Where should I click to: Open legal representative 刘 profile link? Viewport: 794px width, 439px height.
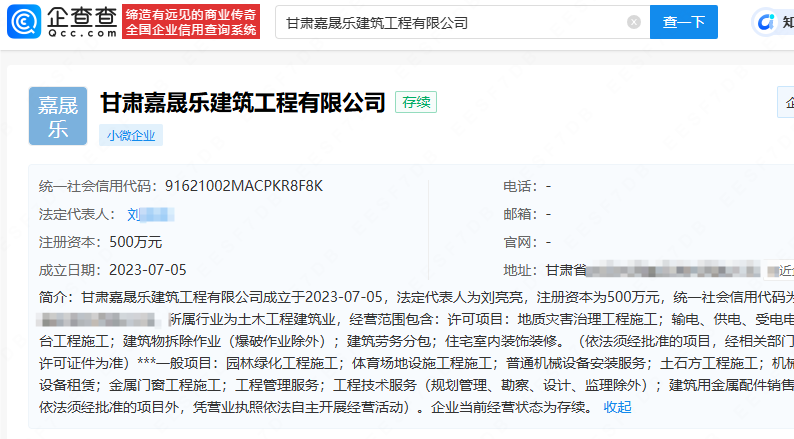pyautogui.click(x=150, y=215)
